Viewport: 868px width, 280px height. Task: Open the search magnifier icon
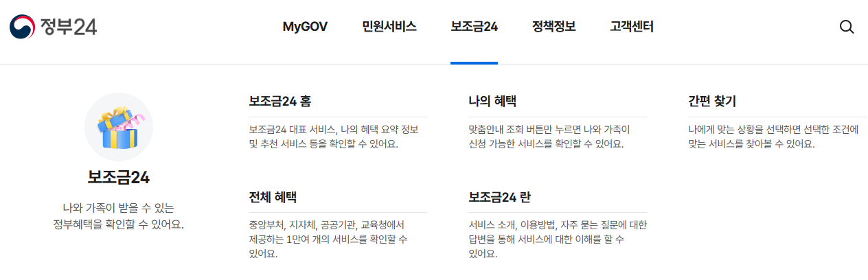click(x=847, y=27)
